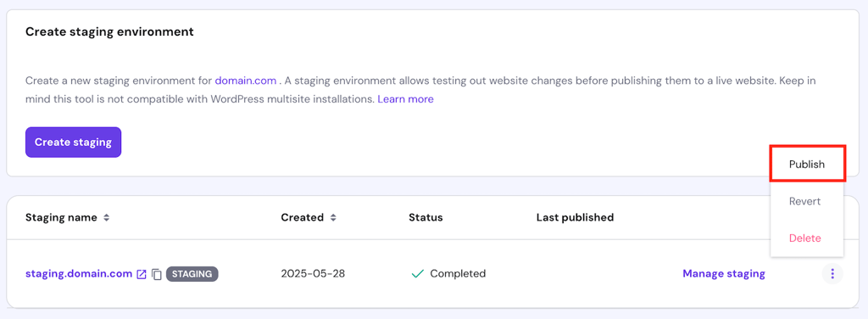Click the Create staging environment heading
Screen dimensions: 868x319
pos(109,32)
